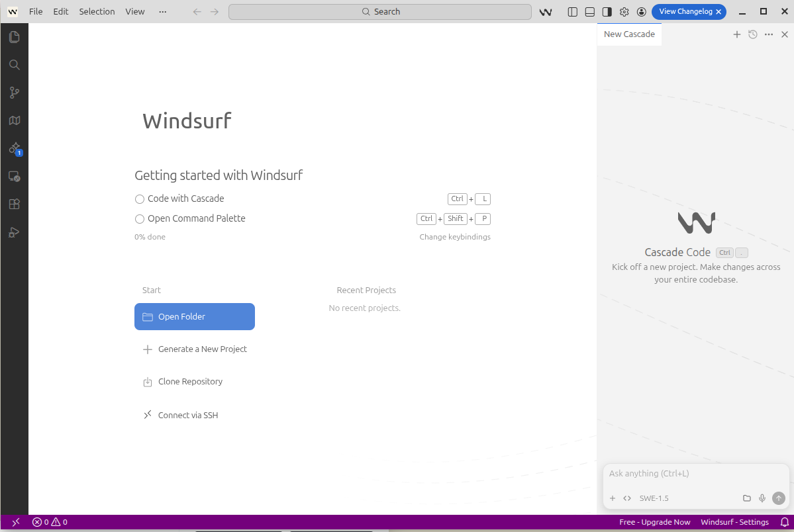Open the settings gear in title bar
This screenshot has height=532, width=794.
tap(624, 12)
